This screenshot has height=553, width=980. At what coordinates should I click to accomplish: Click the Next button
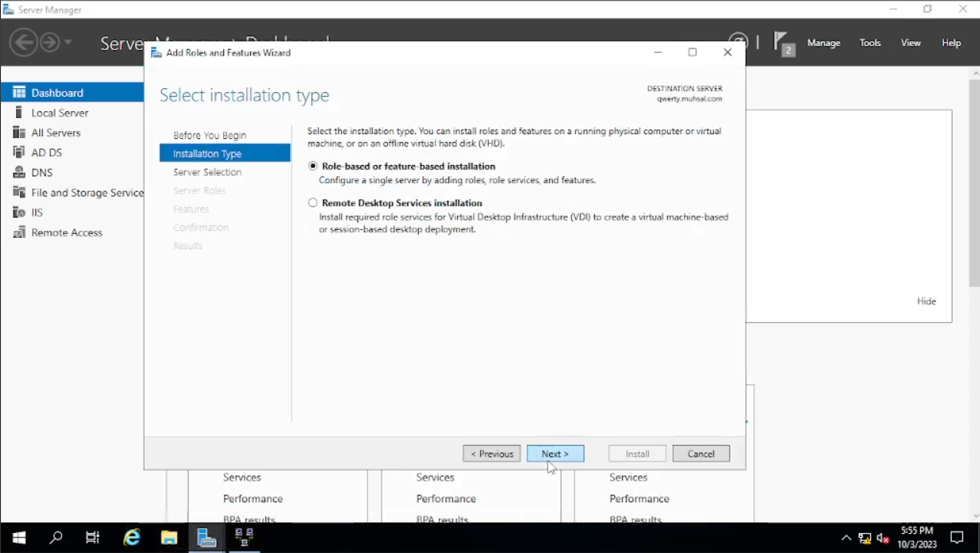tap(555, 454)
